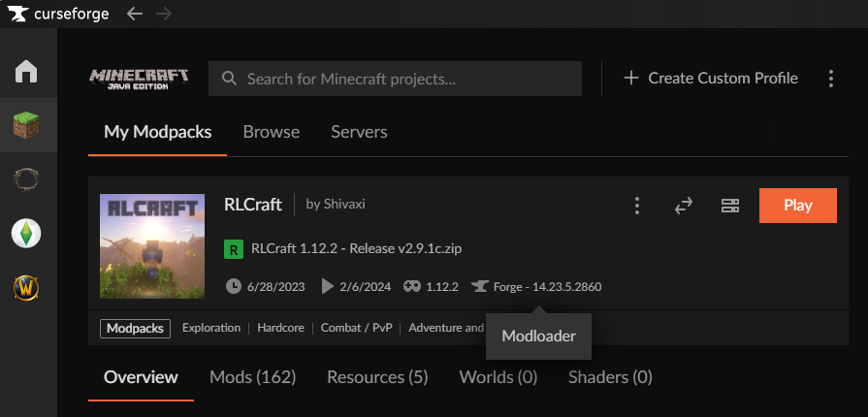
Task: Click the plus icon for custom profile
Action: coord(631,79)
